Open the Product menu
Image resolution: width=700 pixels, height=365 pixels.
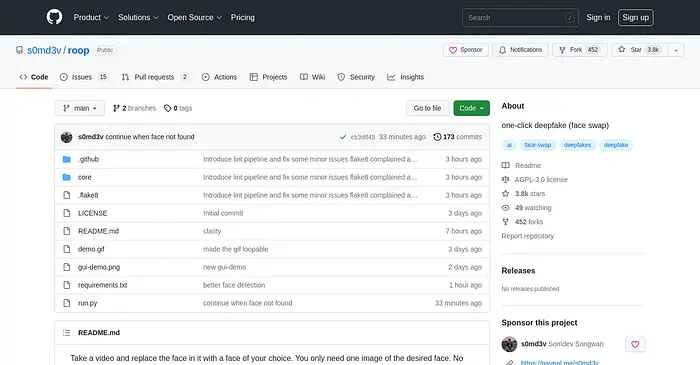click(91, 17)
